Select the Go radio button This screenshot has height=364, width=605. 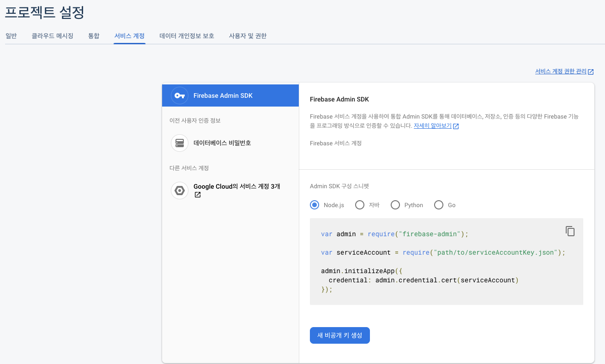pyautogui.click(x=439, y=205)
